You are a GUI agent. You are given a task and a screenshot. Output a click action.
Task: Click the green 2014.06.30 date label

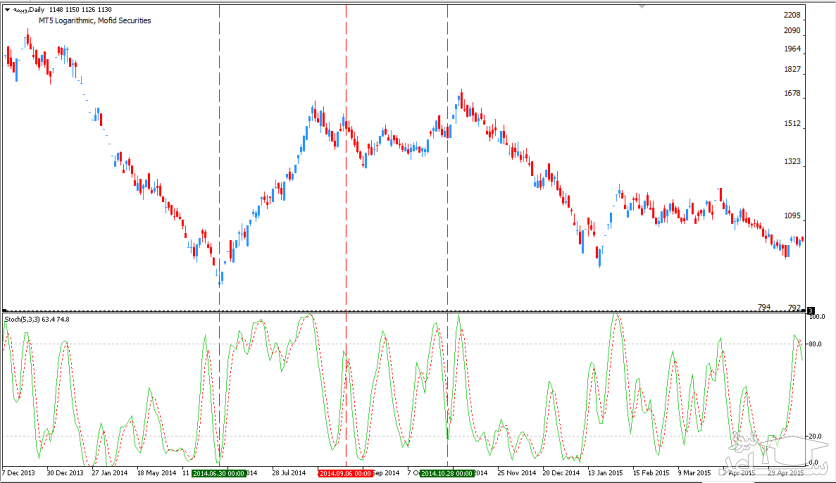[x=218, y=472]
